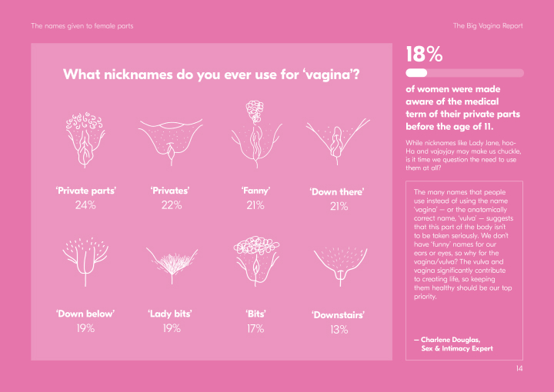Select the illustration above 'Fanny' label
This screenshot has width=554, height=392.
[256, 134]
